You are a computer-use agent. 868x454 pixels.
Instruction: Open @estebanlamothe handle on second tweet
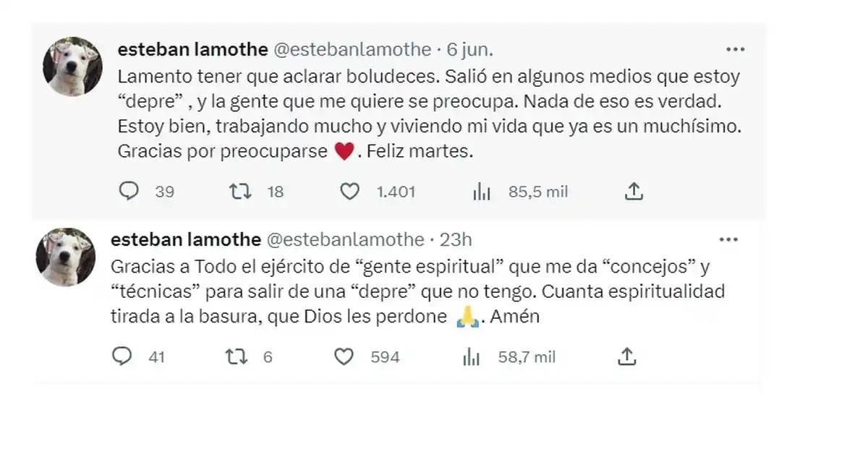pyautogui.click(x=346, y=239)
